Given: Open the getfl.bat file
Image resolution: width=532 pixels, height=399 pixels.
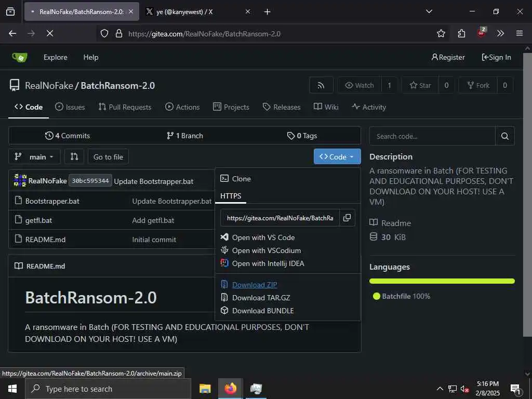Looking at the screenshot, I should point(38,220).
